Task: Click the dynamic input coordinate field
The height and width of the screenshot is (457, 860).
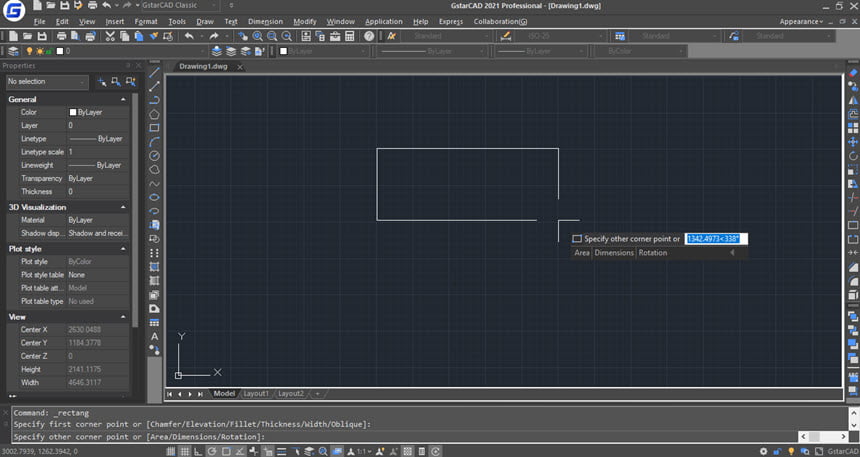Action: 716,239
